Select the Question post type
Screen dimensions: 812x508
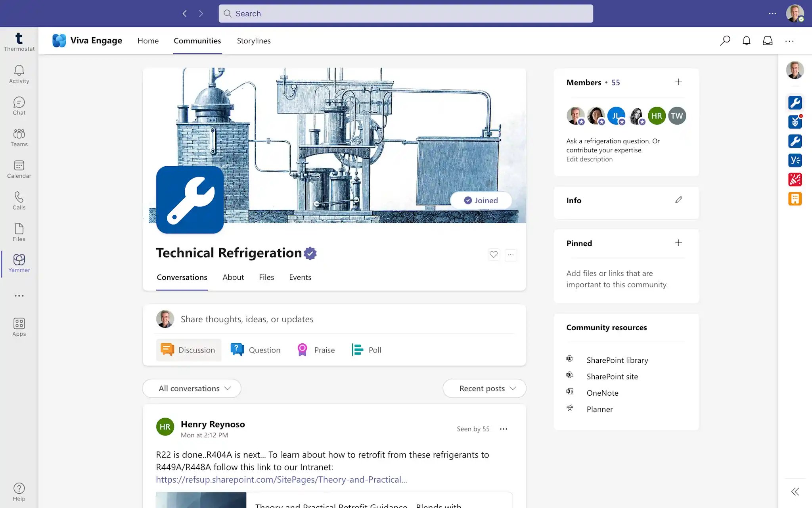pos(256,350)
